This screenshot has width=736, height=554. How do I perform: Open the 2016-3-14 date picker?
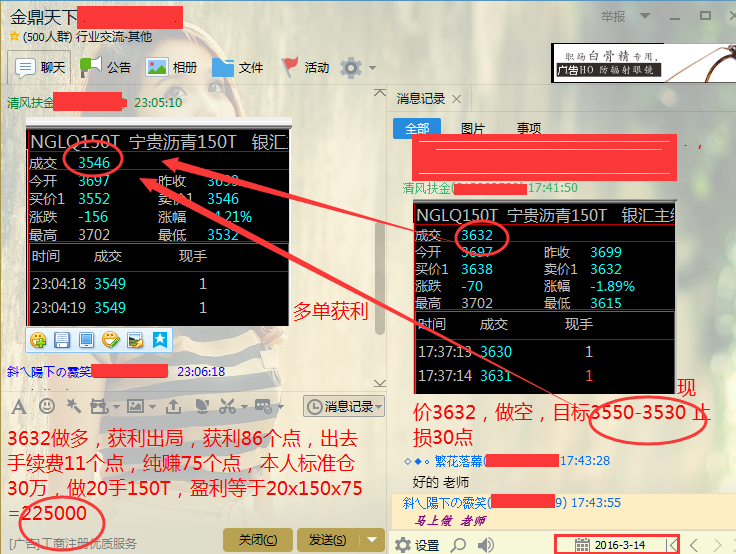coord(610,545)
